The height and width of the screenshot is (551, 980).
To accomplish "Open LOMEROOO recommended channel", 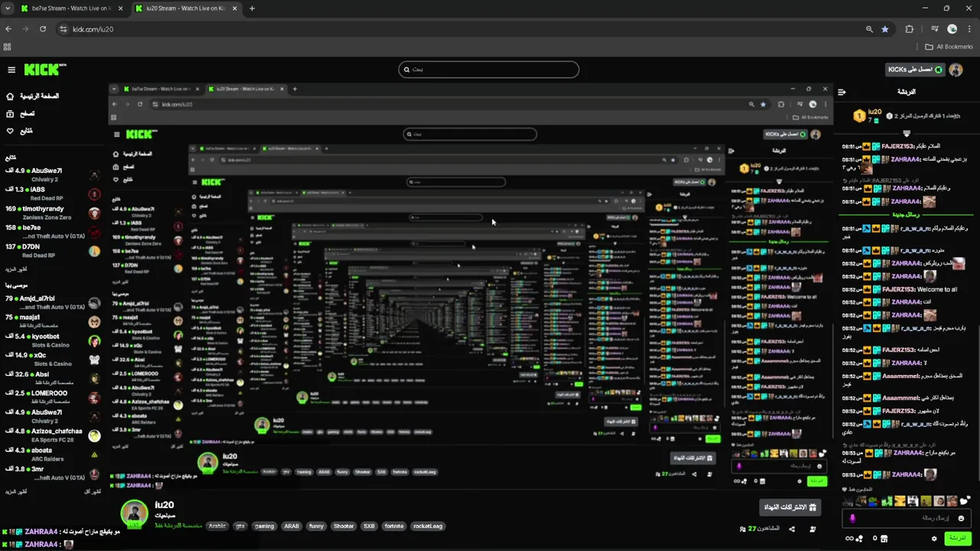I will pyautogui.click(x=52, y=397).
